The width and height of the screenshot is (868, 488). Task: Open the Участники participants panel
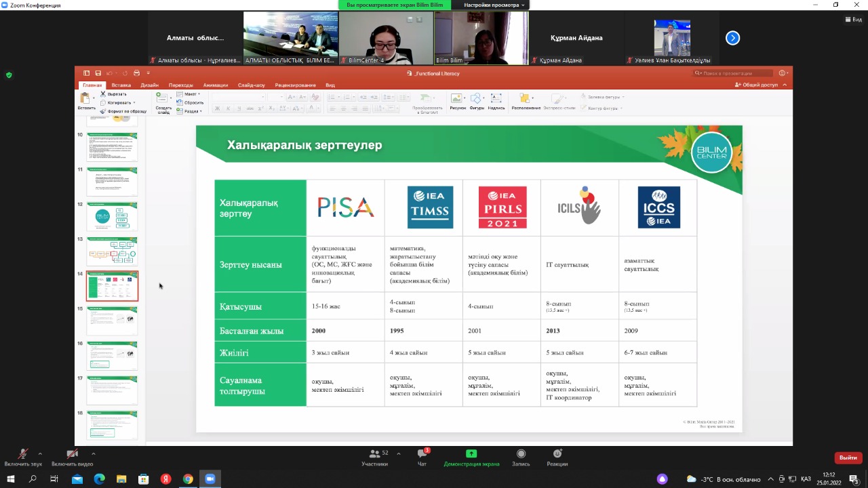click(374, 457)
